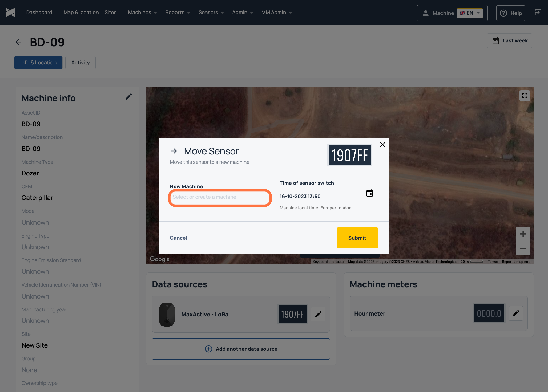Click the 1907FF sensor badge in Data sources
The image size is (548, 392).
pos(292,314)
